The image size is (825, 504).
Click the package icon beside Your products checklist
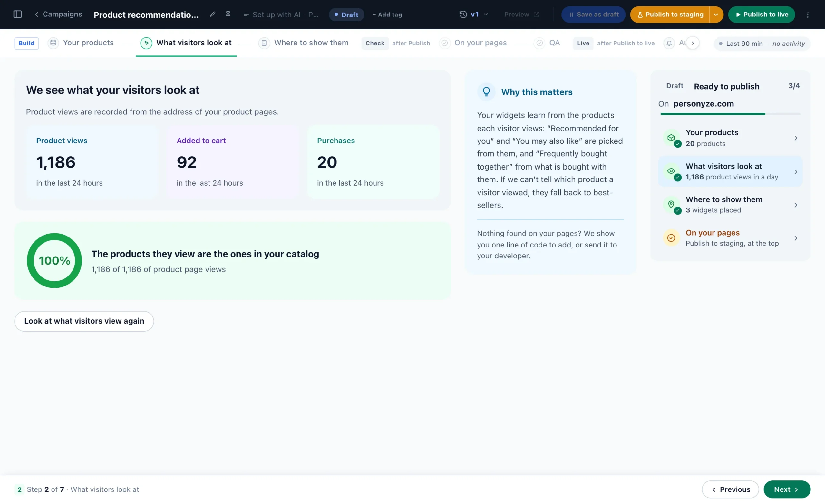(671, 138)
